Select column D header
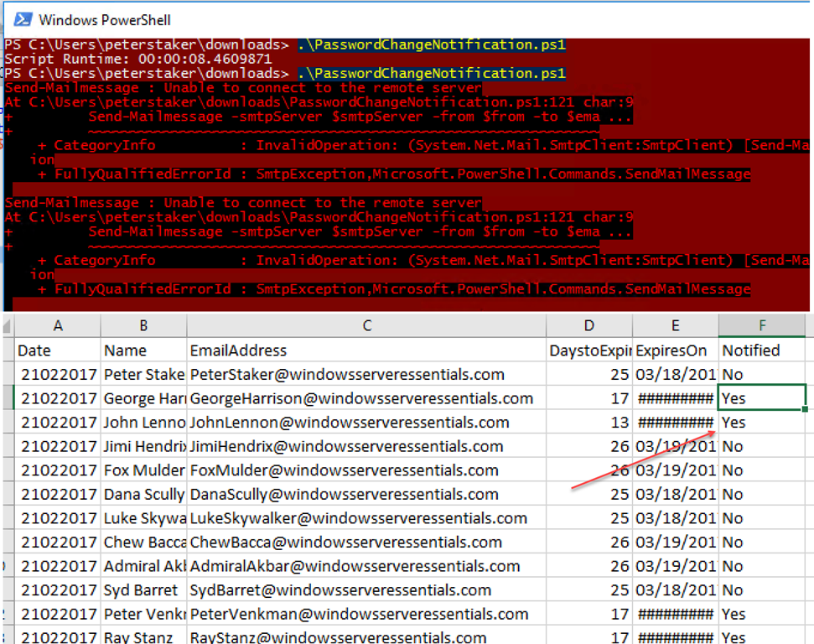 pos(588,326)
